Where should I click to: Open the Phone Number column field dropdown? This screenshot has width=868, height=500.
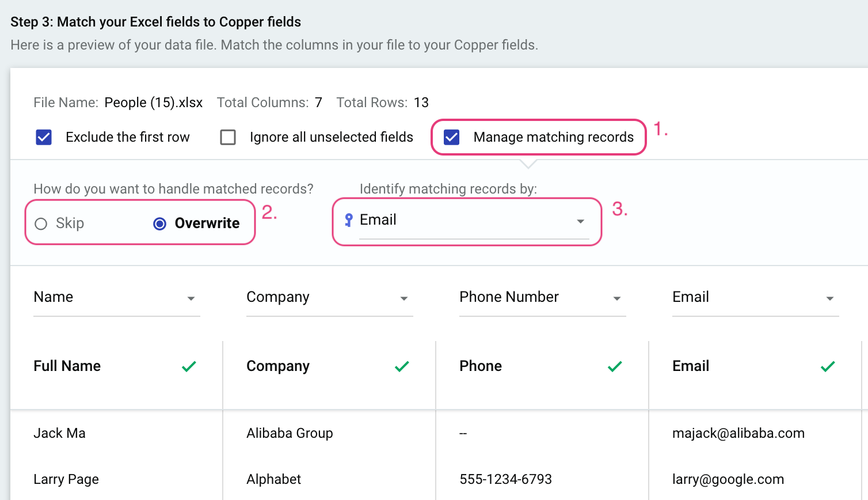[x=543, y=297]
